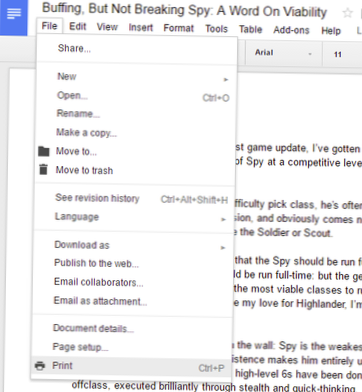This screenshot has height=392, width=362.
Task: Expand the Download as submenu
Action: 133,245
